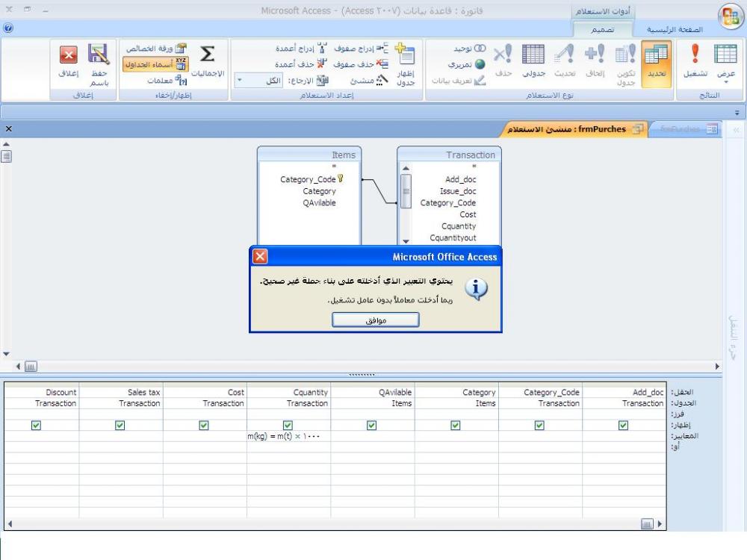Open Show Table (إظهار جدول)
The image size is (747, 560).
coord(406,63)
